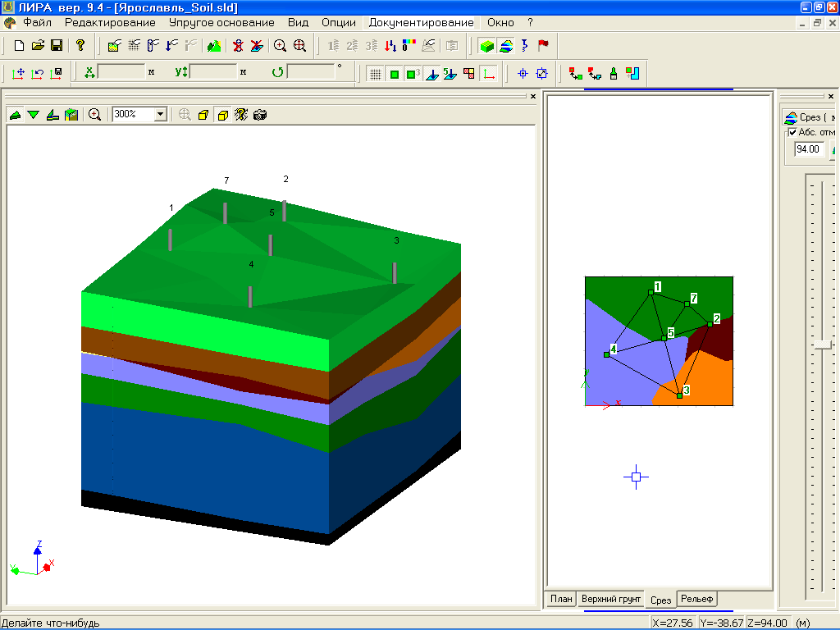Switch to the Рельеф tab
Screen dimensions: 840x630
(697, 600)
